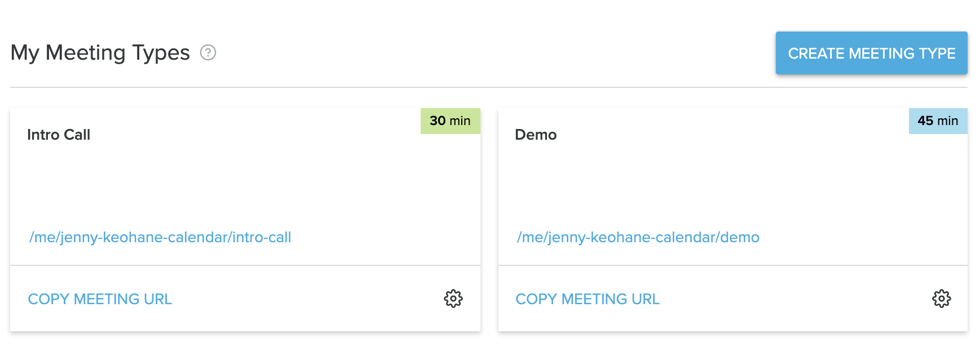The width and height of the screenshot is (980, 347).
Task: Click the jenny-keohane-calendar/intro-call URL text
Action: tap(160, 237)
